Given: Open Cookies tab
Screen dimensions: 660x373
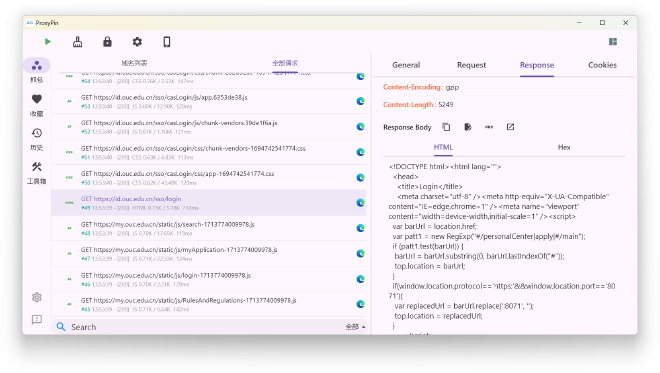Looking at the screenshot, I should pos(602,65).
